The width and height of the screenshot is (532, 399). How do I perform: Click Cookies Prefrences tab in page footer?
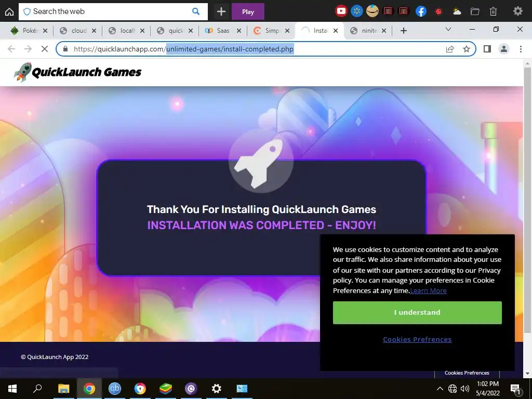click(x=467, y=373)
